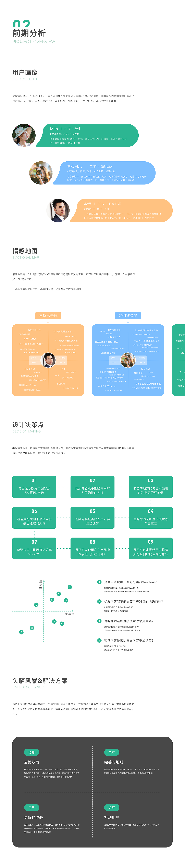Click bullet 4 beside 目的地筛选和直接搜索 question
The image size is (185, 868).
click(x=99, y=621)
